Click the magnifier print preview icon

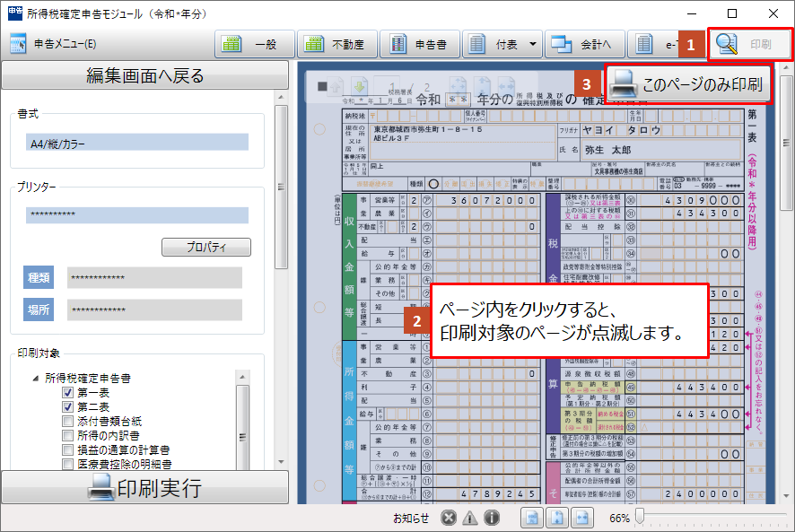coord(727,44)
